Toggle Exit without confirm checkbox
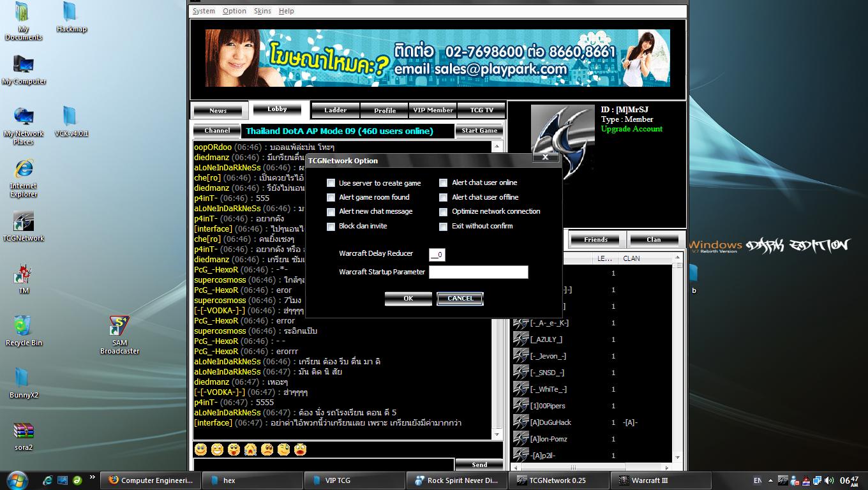 (443, 226)
